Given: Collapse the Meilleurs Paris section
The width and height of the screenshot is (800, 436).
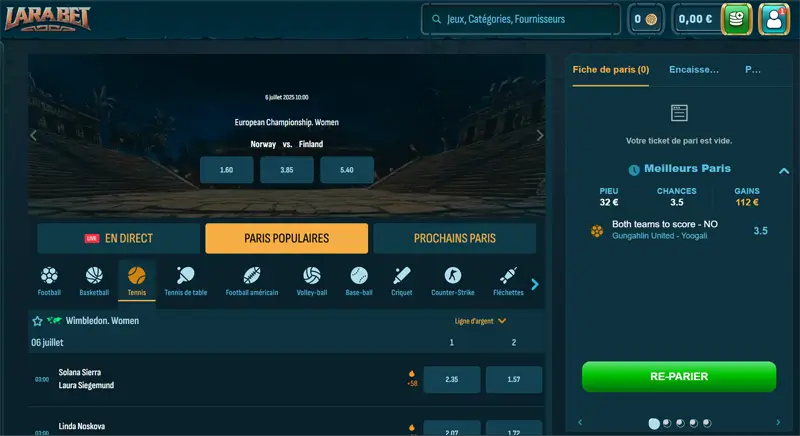Looking at the screenshot, I should 784,170.
